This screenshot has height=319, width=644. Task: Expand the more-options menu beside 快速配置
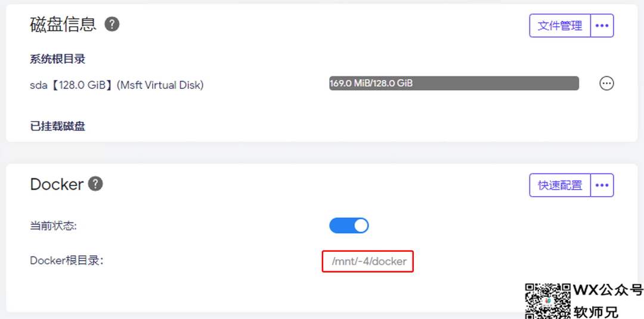602,185
